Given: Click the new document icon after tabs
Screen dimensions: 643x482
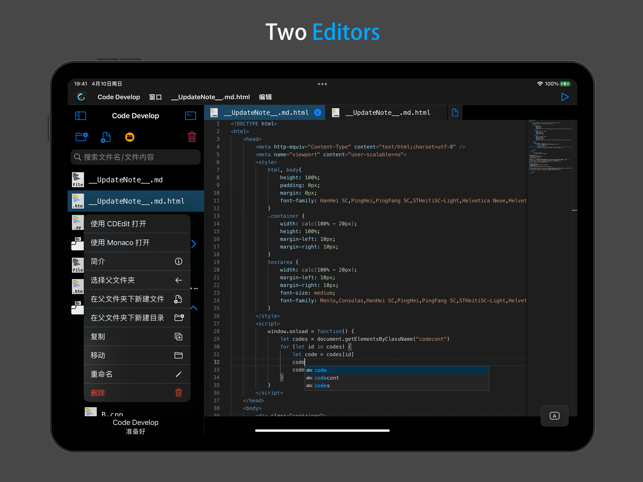Looking at the screenshot, I should pos(455,112).
